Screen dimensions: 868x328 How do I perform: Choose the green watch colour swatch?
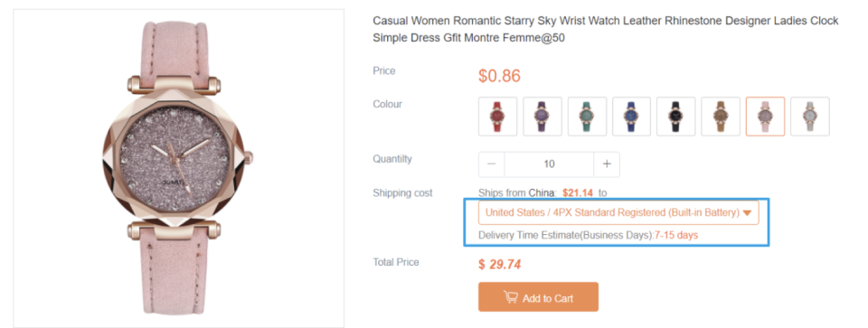click(x=587, y=117)
